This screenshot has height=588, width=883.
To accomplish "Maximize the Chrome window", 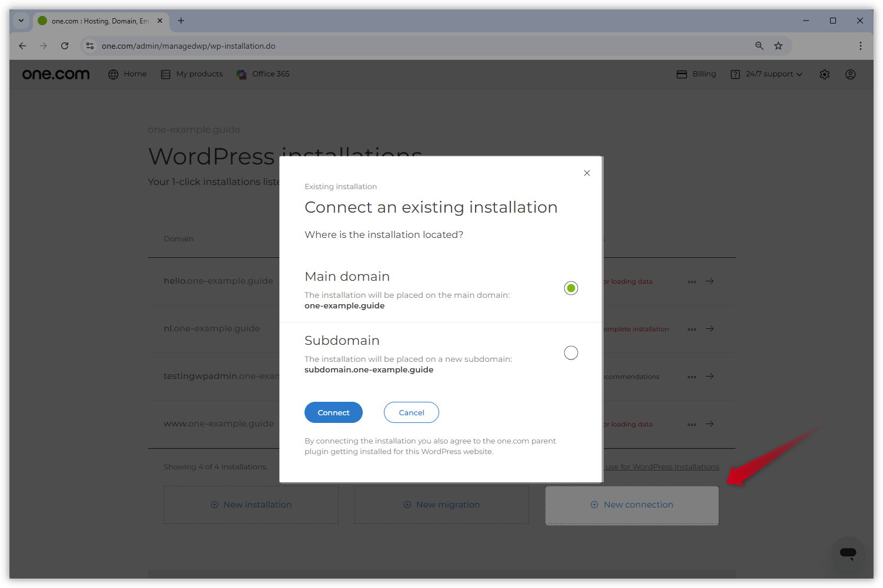I will 833,21.
